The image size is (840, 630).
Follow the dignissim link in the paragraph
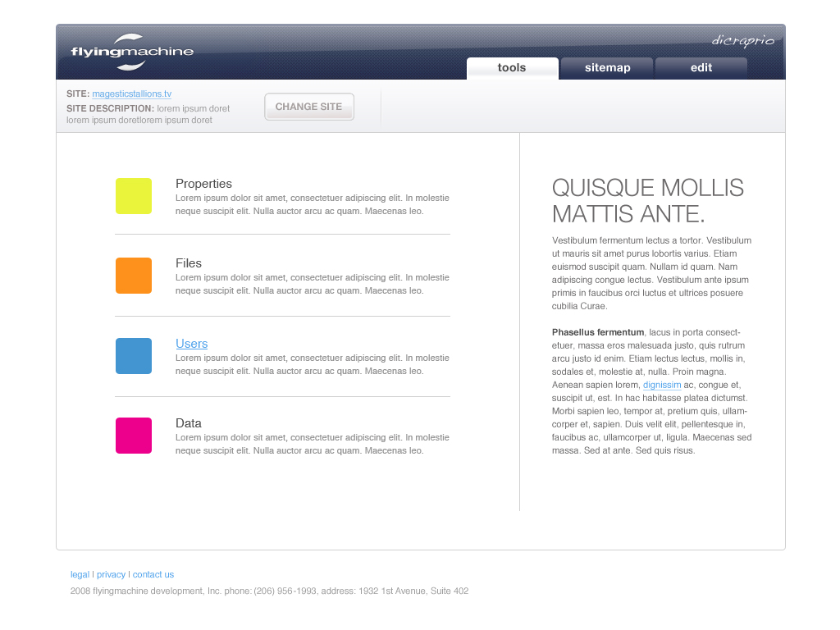662,385
